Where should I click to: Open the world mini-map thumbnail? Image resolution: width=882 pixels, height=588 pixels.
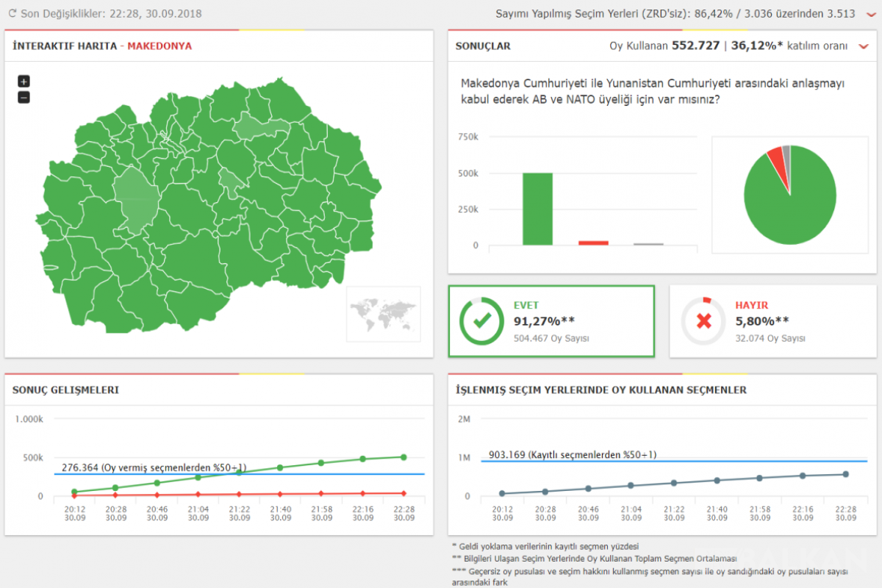click(384, 314)
